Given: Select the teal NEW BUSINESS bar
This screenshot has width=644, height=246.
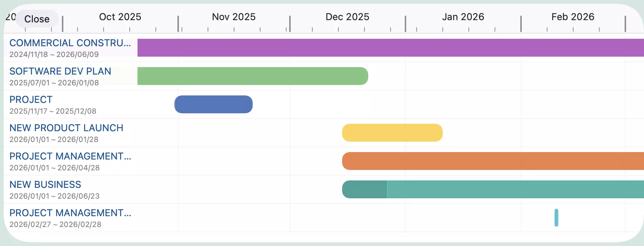Looking at the screenshot, I should pyautogui.click(x=503, y=189).
